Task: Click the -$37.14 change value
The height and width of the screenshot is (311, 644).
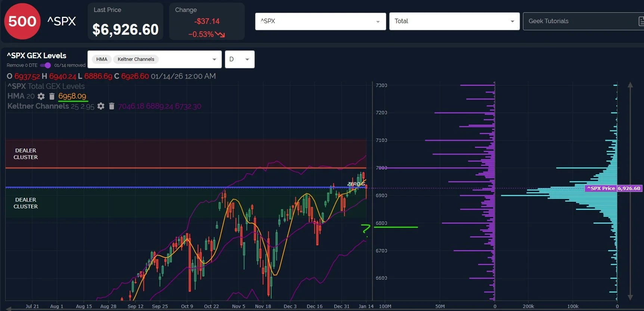Action: (207, 21)
